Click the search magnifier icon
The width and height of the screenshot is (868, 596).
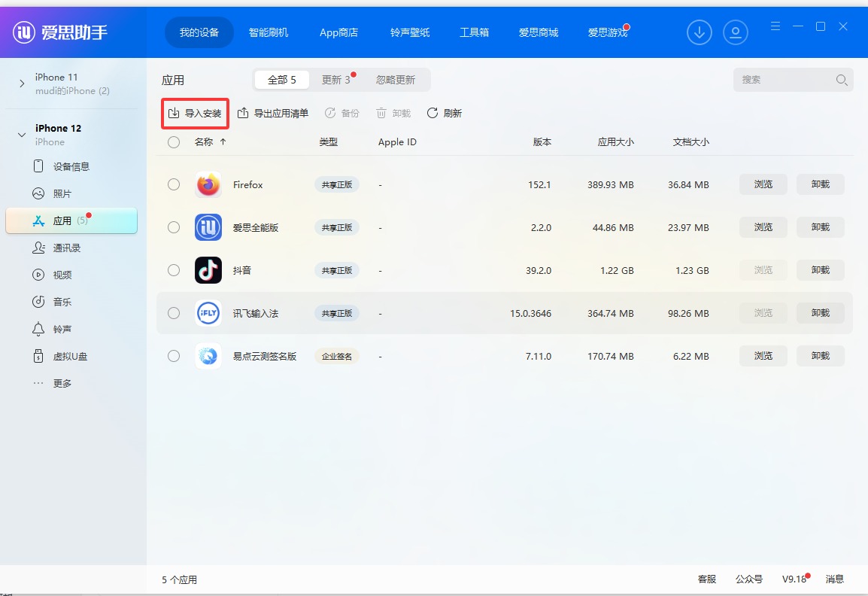click(842, 80)
